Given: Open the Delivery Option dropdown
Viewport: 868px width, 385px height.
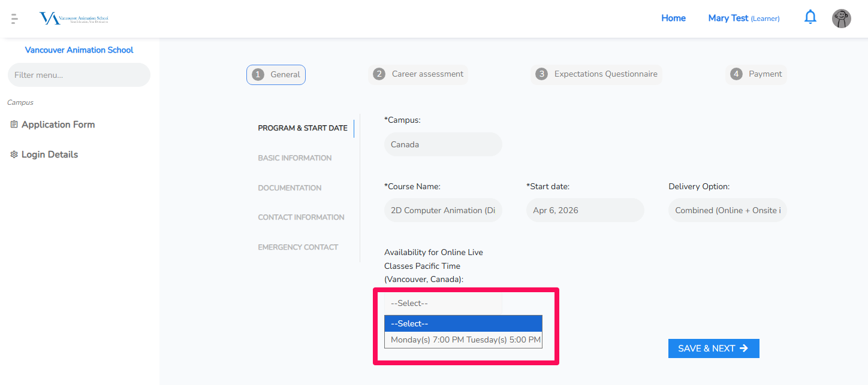Looking at the screenshot, I should [x=727, y=210].
